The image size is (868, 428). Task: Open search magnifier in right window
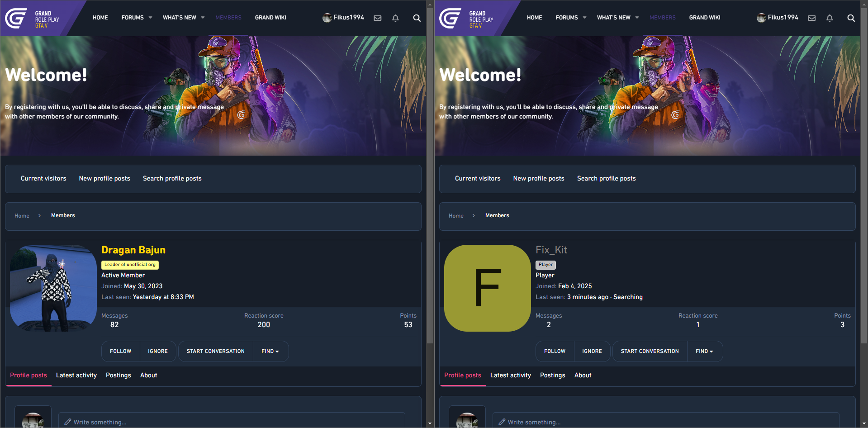coord(851,18)
